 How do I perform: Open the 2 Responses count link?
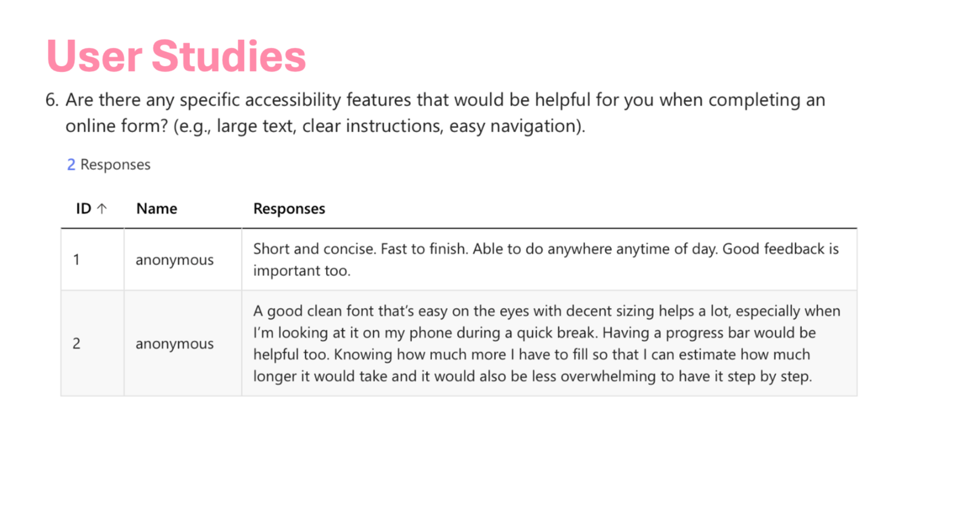point(109,165)
